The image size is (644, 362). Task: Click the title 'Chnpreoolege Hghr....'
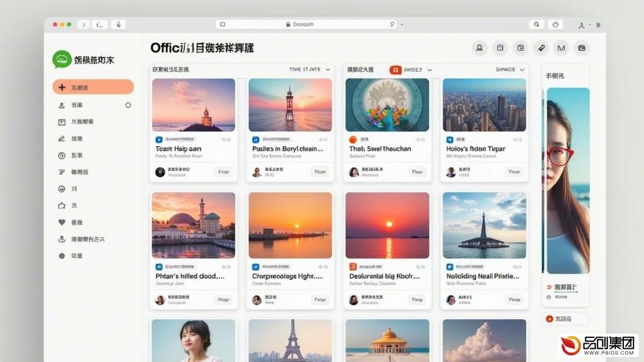pyautogui.click(x=287, y=277)
